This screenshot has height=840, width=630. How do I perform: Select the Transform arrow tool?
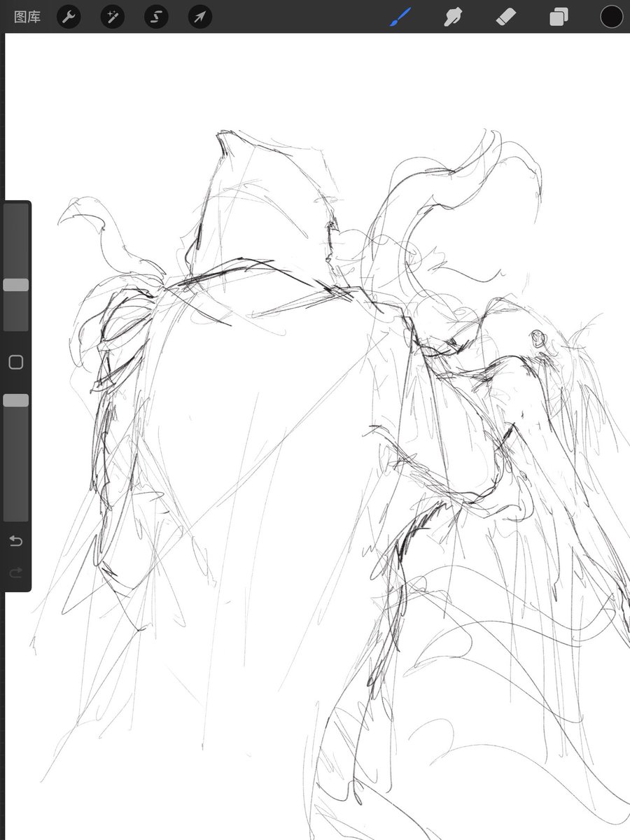[200, 17]
